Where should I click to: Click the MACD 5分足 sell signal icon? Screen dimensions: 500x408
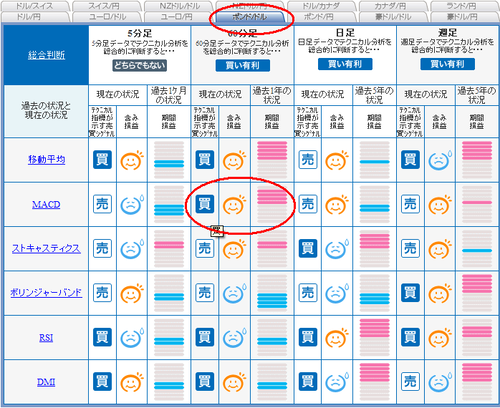[102, 204]
